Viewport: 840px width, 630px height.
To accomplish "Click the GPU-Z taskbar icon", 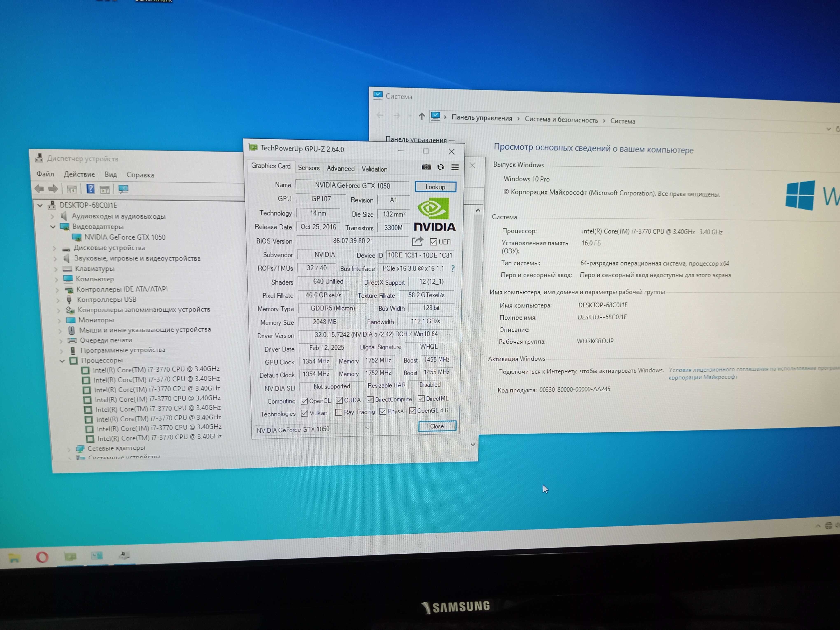I will pyautogui.click(x=70, y=557).
